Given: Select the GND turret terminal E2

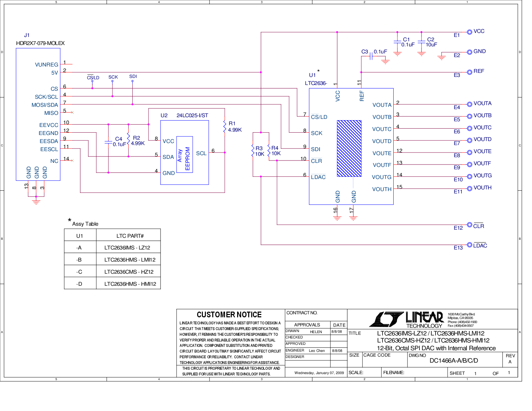Looking at the screenshot, I should click(x=470, y=52).
